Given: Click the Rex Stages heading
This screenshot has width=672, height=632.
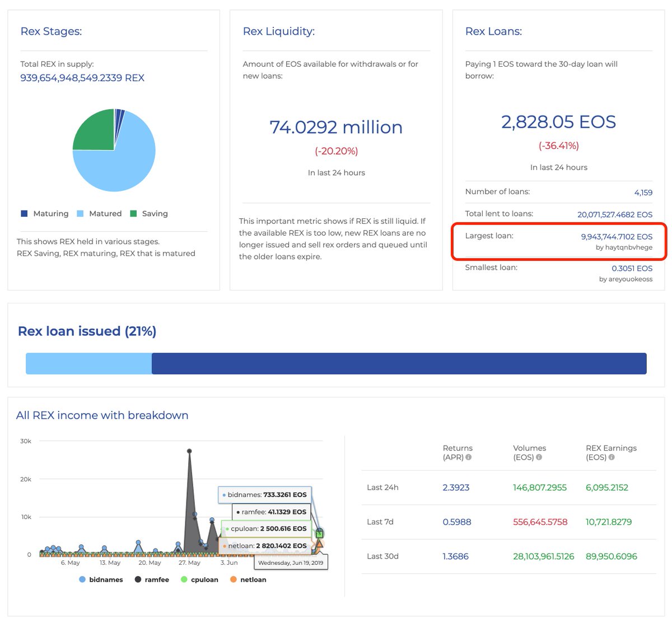Looking at the screenshot, I should click(x=51, y=31).
